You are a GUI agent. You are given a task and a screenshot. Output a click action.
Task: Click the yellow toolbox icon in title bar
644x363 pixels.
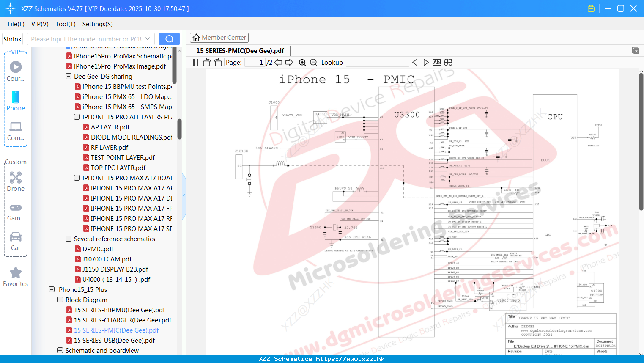pyautogui.click(x=591, y=8)
